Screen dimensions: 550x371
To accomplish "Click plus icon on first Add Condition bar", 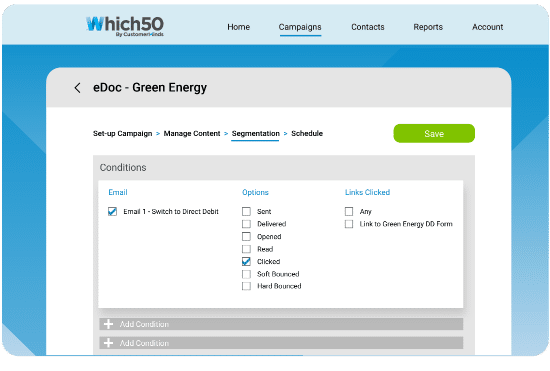I will pyautogui.click(x=108, y=324).
